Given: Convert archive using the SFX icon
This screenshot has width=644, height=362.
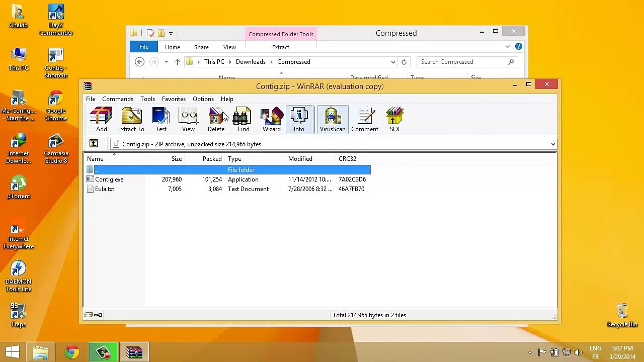Looking at the screenshot, I should coord(394,120).
